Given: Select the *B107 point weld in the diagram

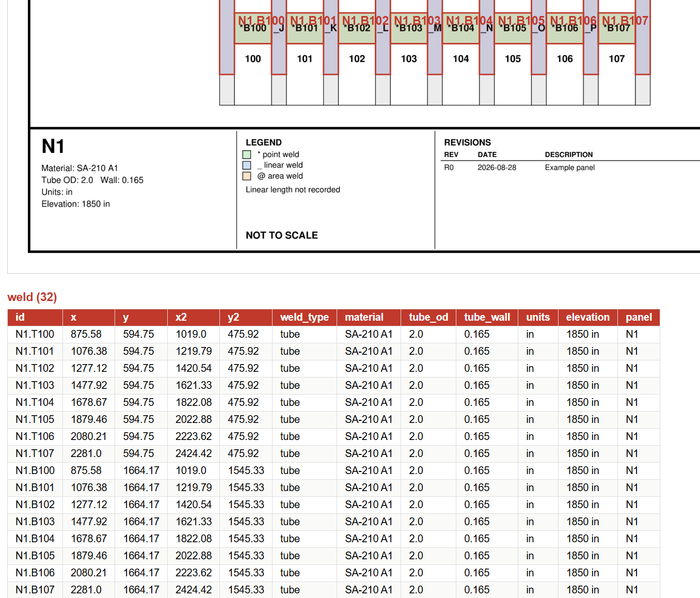Looking at the screenshot, I should tap(617, 28).
